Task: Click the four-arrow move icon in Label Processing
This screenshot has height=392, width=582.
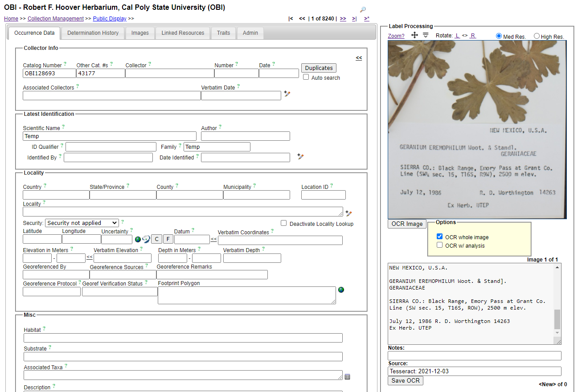Action: click(414, 35)
